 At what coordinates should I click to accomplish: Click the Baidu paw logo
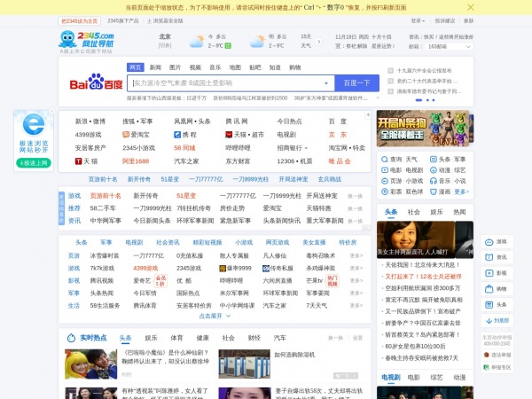click(x=96, y=82)
